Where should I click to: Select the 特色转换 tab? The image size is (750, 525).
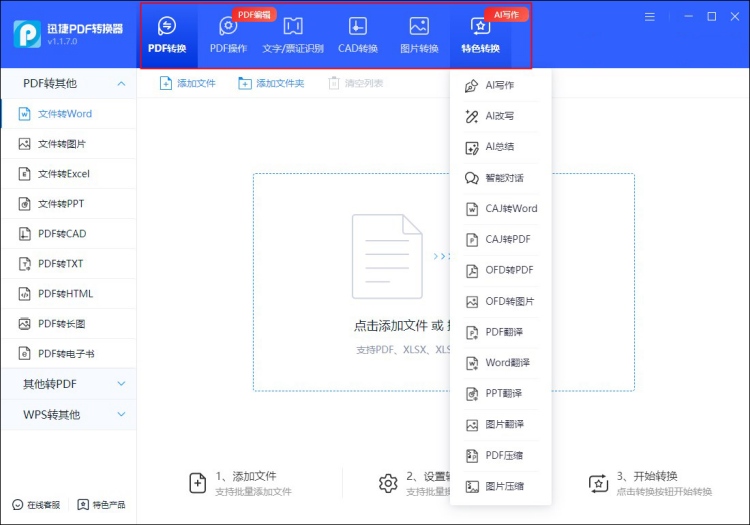(480, 35)
